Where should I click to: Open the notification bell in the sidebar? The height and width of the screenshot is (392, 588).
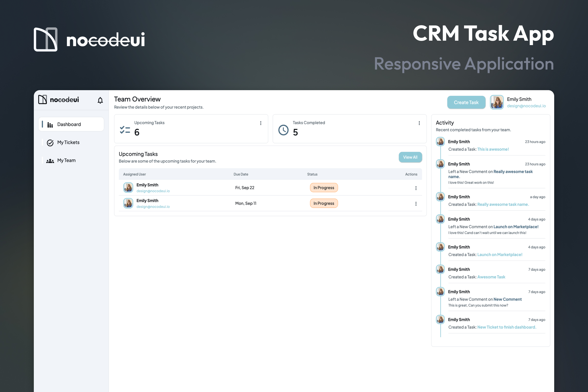[100, 100]
